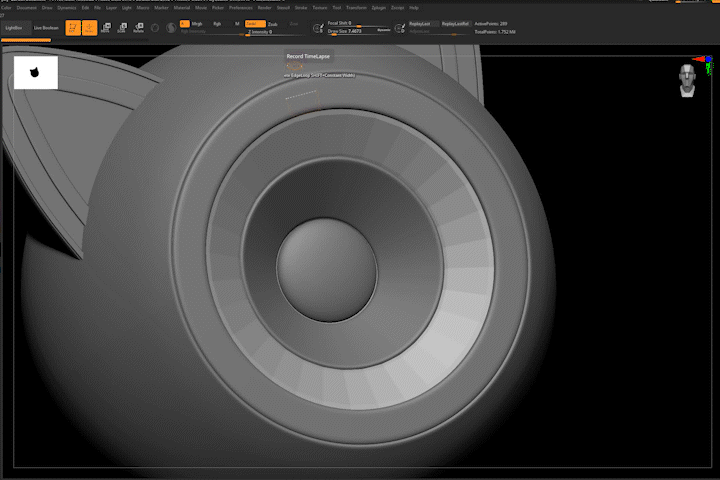
Task: Open the Movie menu
Action: coord(201,8)
